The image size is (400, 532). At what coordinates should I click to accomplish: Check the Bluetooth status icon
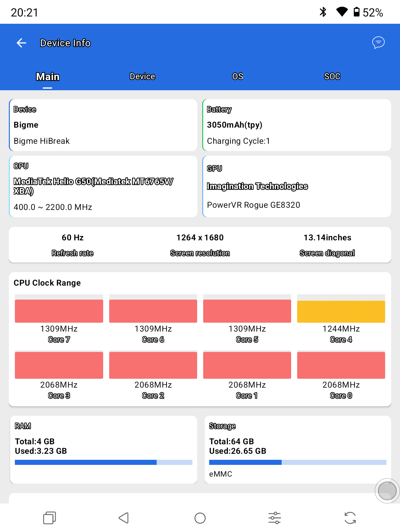(323, 12)
